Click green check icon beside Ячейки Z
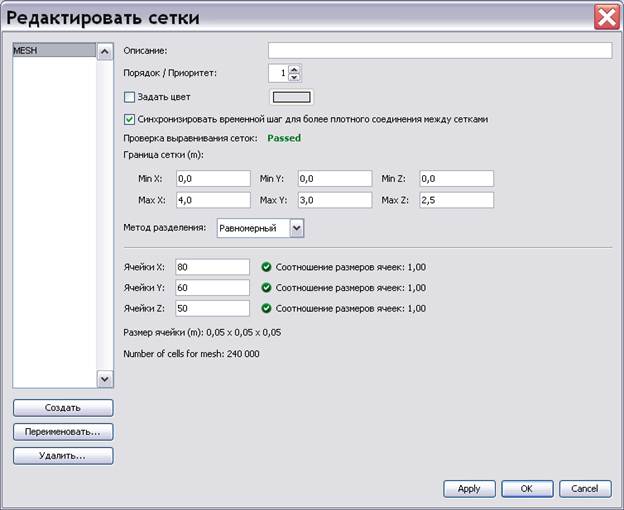 click(x=266, y=308)
